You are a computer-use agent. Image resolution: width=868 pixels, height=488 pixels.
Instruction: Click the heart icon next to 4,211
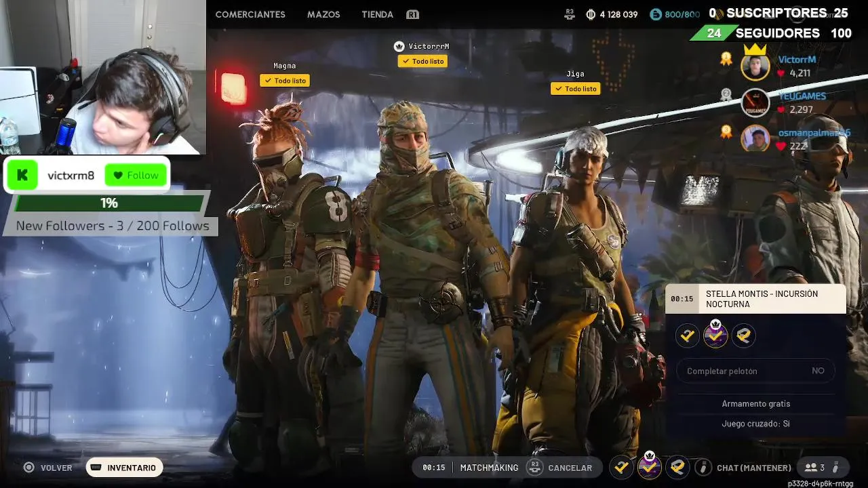point(781,73)
